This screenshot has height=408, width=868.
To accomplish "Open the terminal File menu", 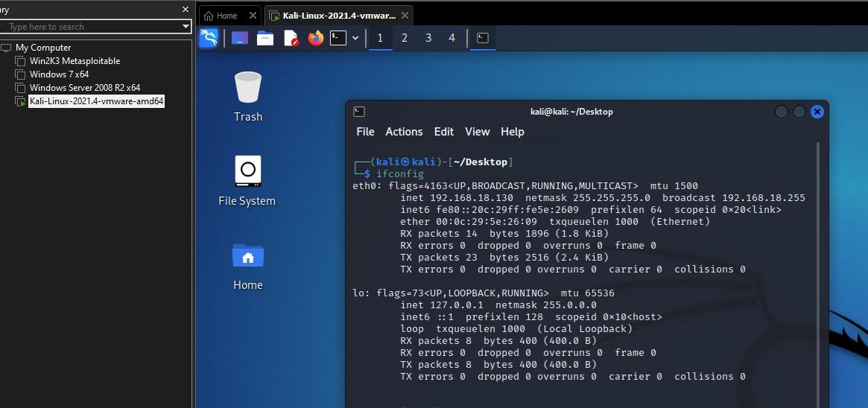I will [365, 132].
